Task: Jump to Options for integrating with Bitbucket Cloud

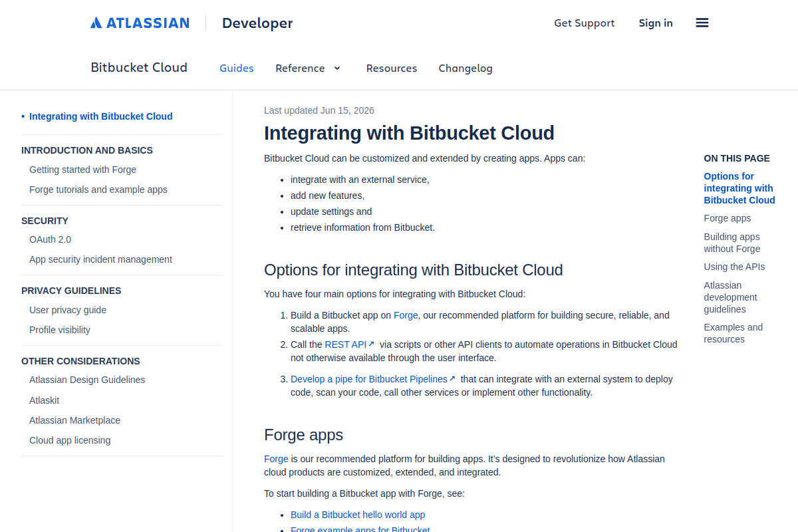Action: click(x=739, y=188)
